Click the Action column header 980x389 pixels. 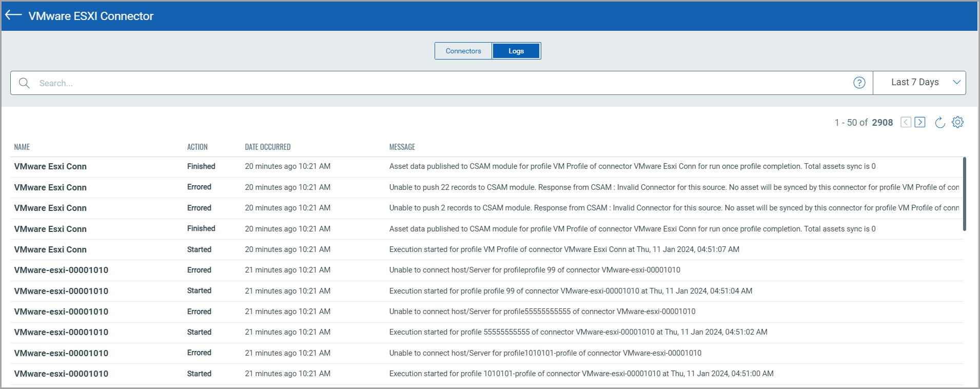click(x=197, y=147)
